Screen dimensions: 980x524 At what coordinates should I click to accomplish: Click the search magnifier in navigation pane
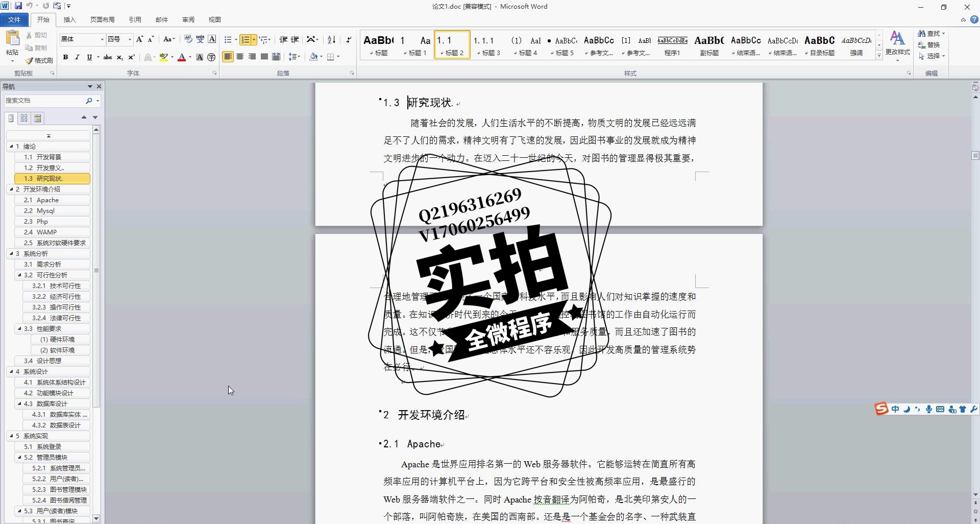pyautogui.click(x=89, y=101)
